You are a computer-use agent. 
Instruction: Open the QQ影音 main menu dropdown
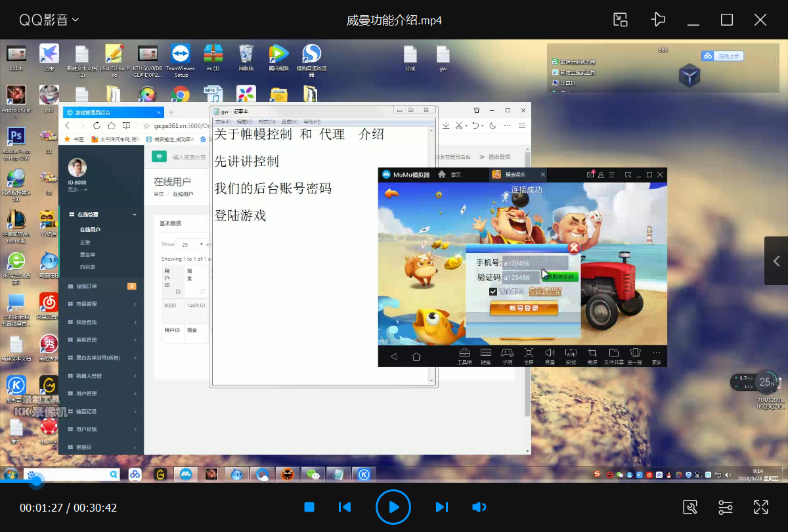pos(49,20)
